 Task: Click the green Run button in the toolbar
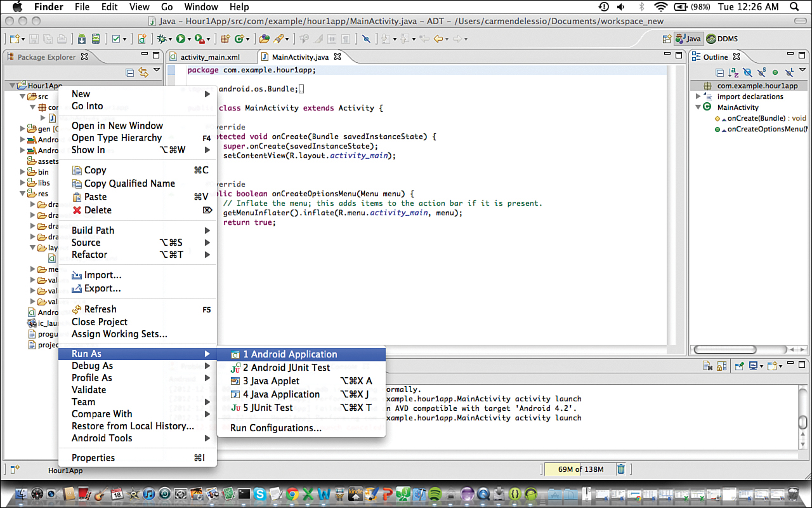click(180, 39)
